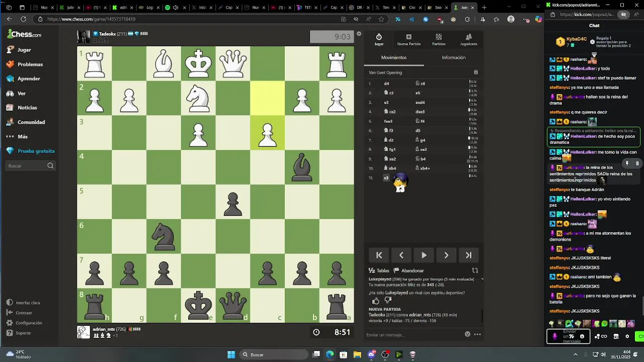The height and width of the screenshot is (362, 644).
Task: Bookmark this page with star icon
Action: 381,19
